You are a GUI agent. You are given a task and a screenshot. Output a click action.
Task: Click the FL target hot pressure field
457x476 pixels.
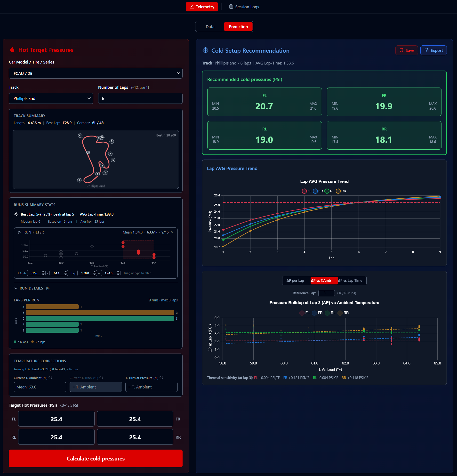56,419
